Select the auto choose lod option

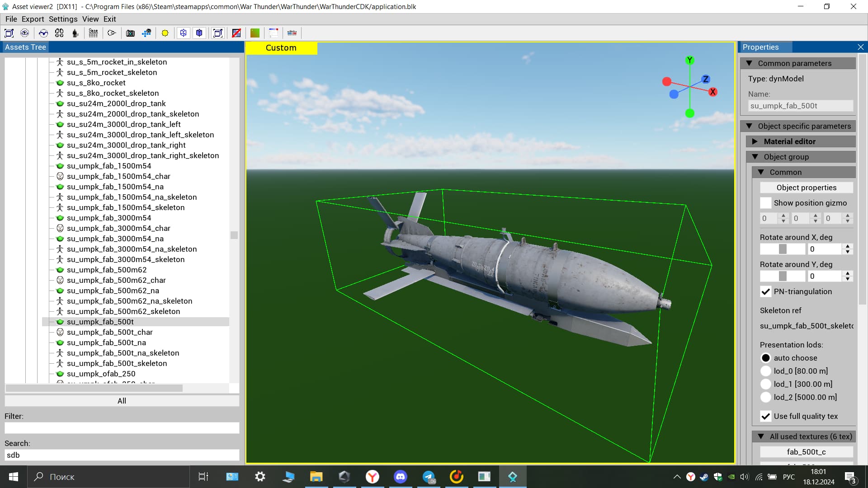[765, 358]
